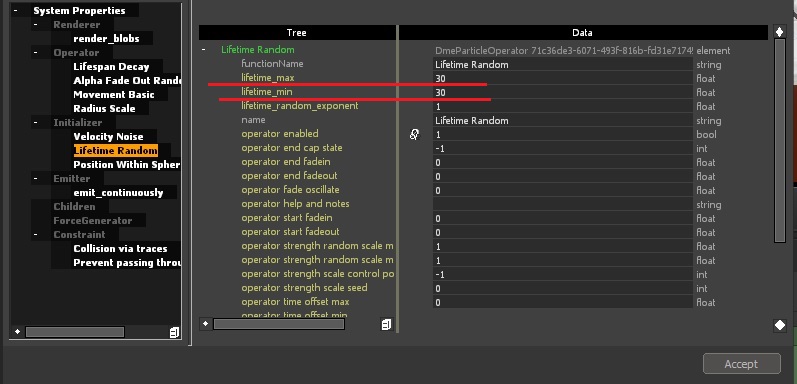The image size is (797, 384).
Task: Edit operator end cap state value
Action: (x=563, y=149)
